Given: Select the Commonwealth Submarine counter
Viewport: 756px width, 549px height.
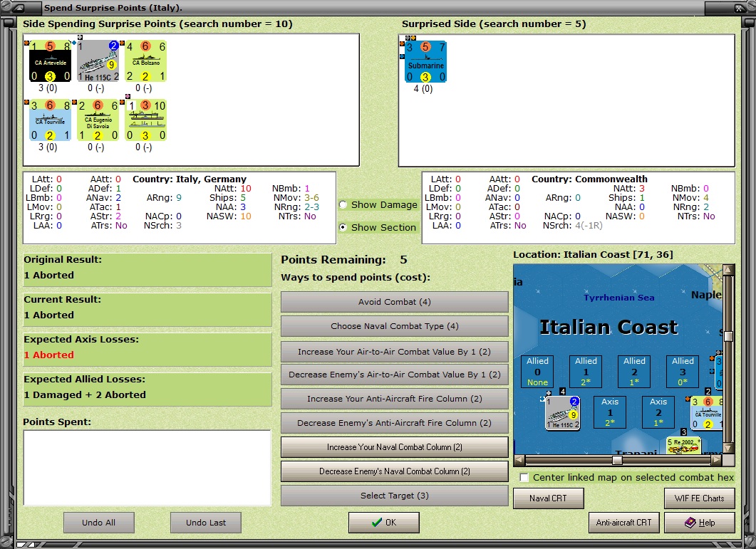Looking at the screenshot, I should click(x=425, y=62).
